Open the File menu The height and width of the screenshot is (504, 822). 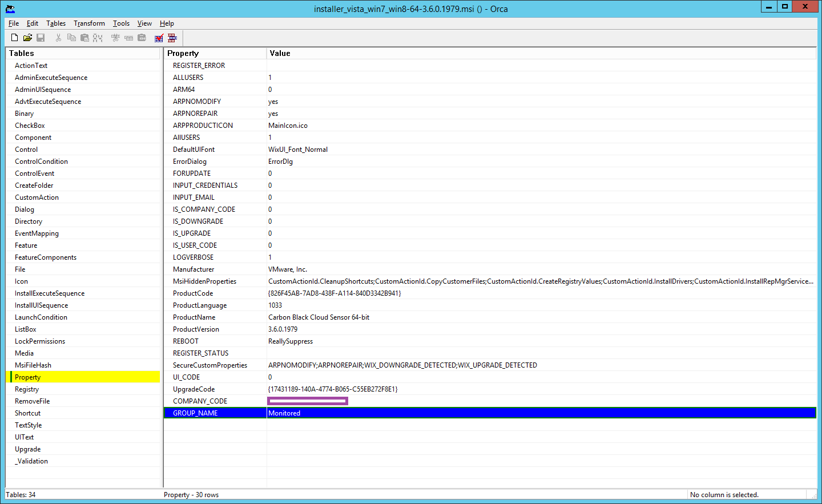(x=14, y=23)
